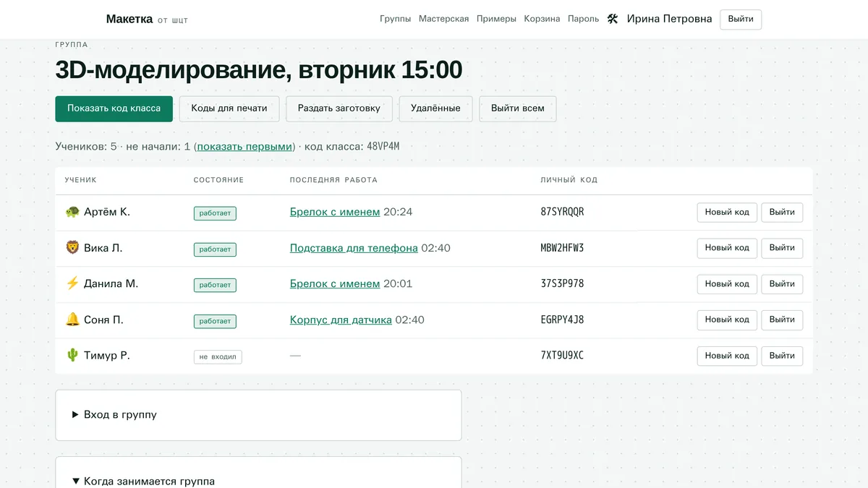
Task: Click the hammer-and-wrench tools icon in header
Action: click(613, 19)
